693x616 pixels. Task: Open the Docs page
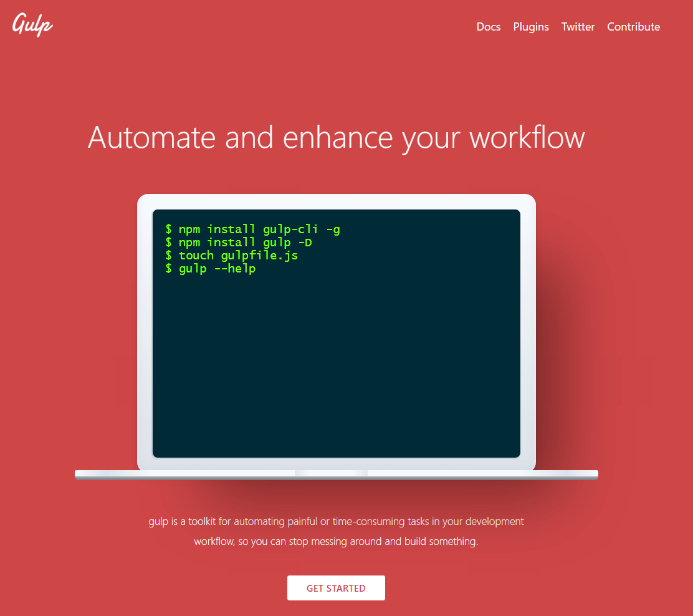click(489, 27)
